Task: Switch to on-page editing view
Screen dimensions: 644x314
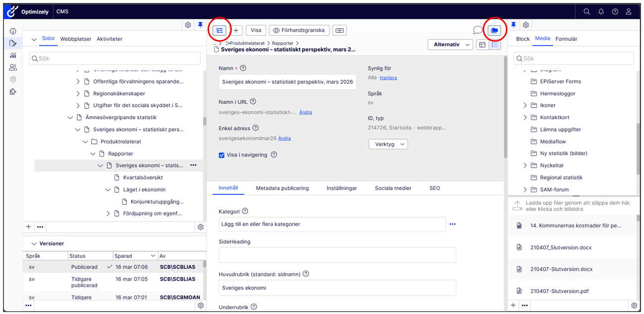Action: [x=481, y=45]
